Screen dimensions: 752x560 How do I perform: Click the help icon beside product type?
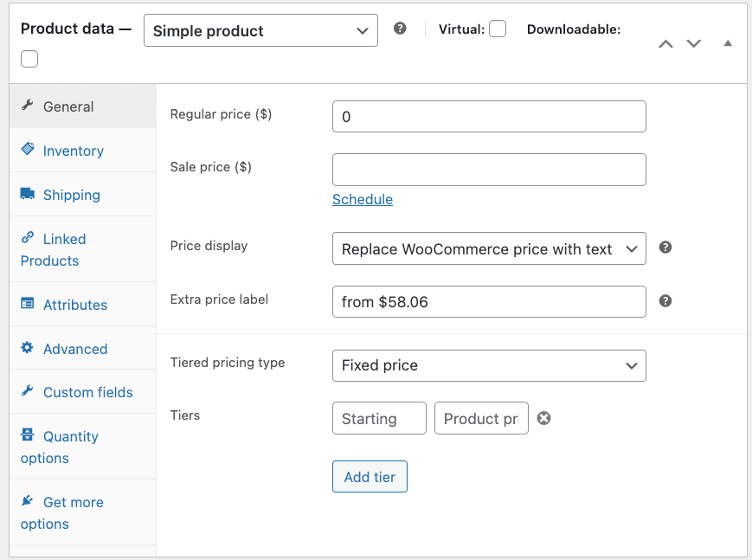coord(400,29)
